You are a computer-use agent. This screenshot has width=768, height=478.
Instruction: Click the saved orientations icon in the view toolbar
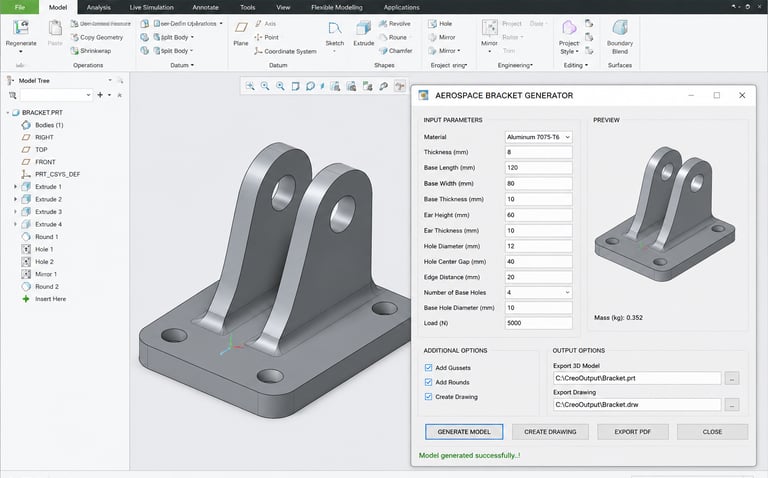335,86
